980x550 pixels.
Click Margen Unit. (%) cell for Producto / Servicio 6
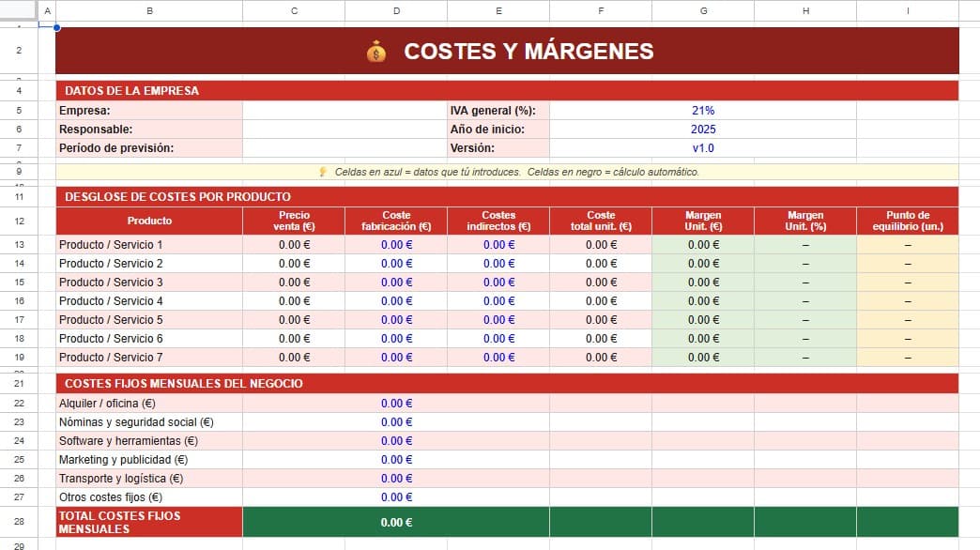tap(805, 338)
